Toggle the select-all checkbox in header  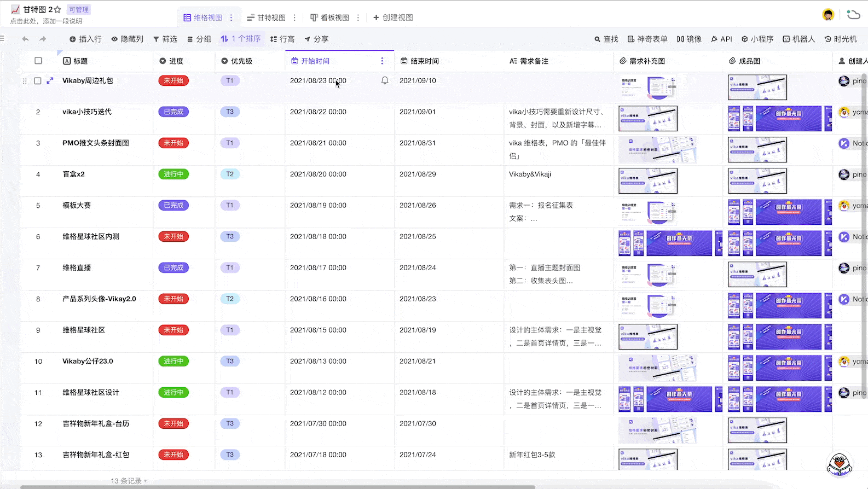click(38, 61)
